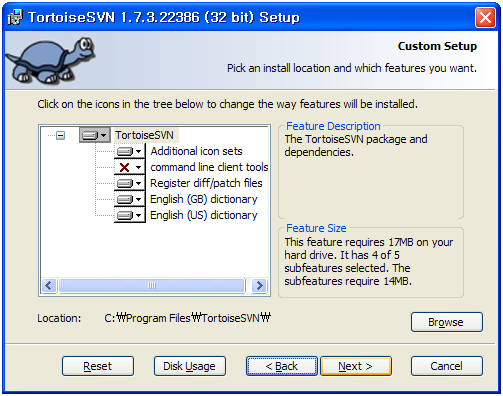Viewport: 503px width, 396px height.
Task: Open install options for English (GB) dictionary
Action: pos(130,199)
